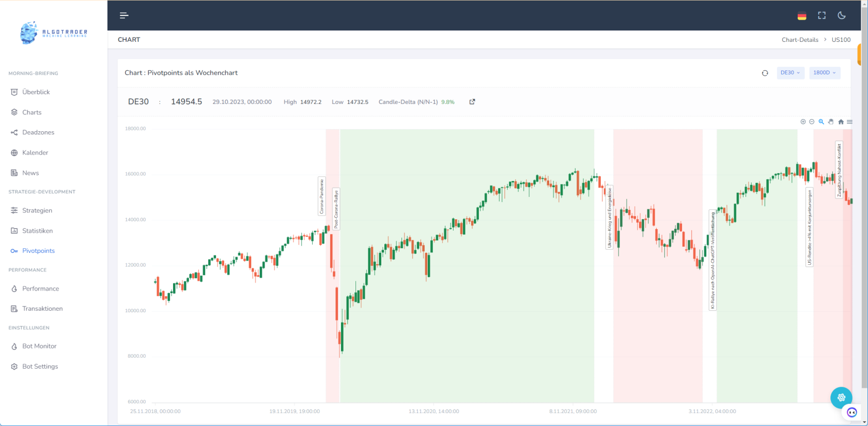Switch language via the German flag
The width and height of the screenshot is (868, 426).
[x=802, y=16]
